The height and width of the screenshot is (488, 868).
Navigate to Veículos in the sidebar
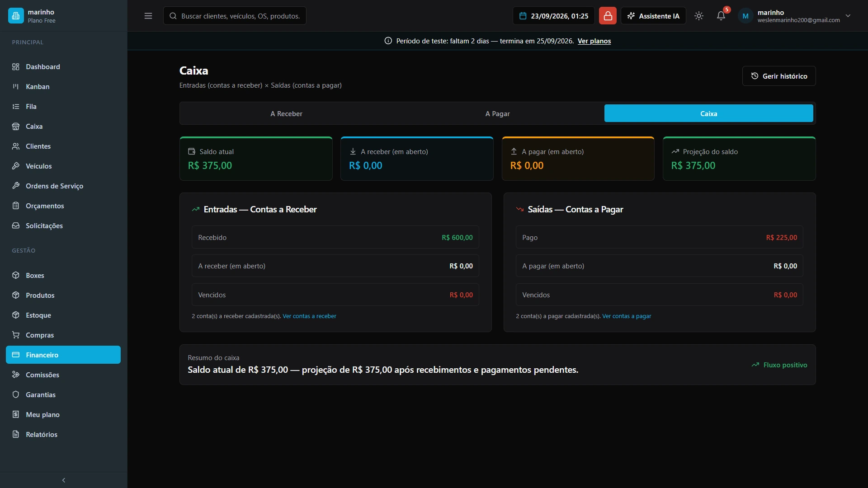click(63, 166)
